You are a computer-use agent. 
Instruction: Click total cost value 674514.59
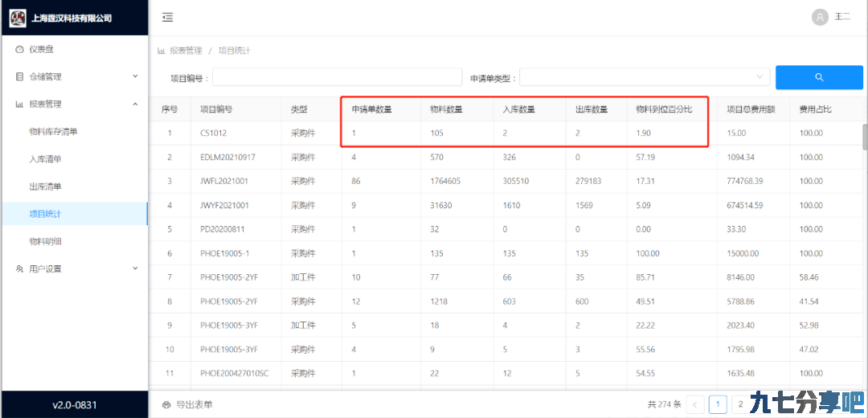click(746, 206)
